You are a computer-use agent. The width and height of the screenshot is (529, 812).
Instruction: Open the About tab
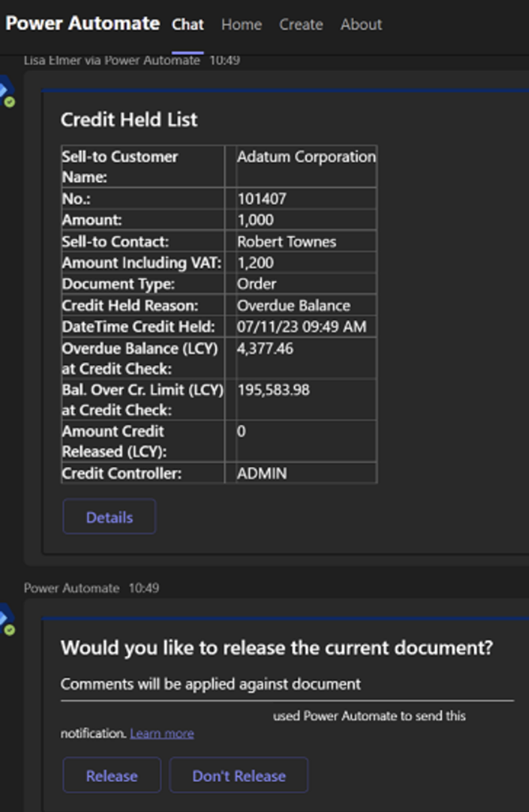pyautogui.click(x=361, y=25)
